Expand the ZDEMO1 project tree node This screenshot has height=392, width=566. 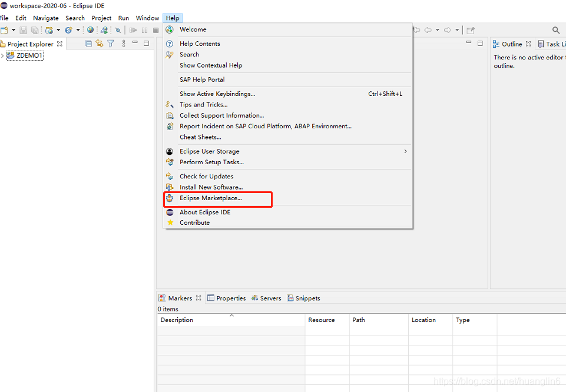pyautogui.click(x=2, y=55)
